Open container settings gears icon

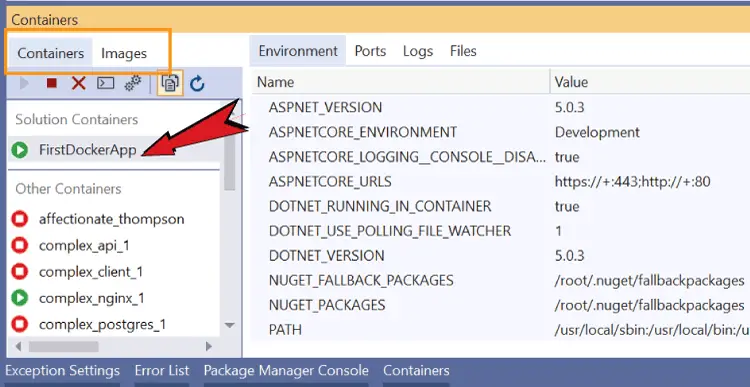pyautogui.click(x=132, y=83)
